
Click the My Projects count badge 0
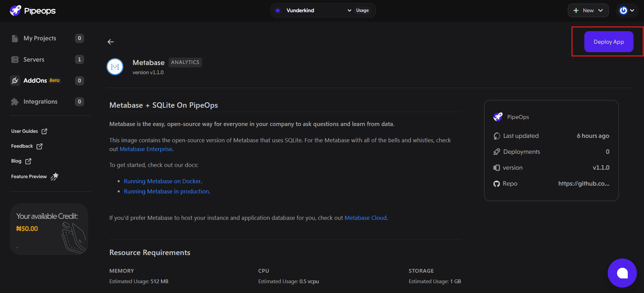79,38
